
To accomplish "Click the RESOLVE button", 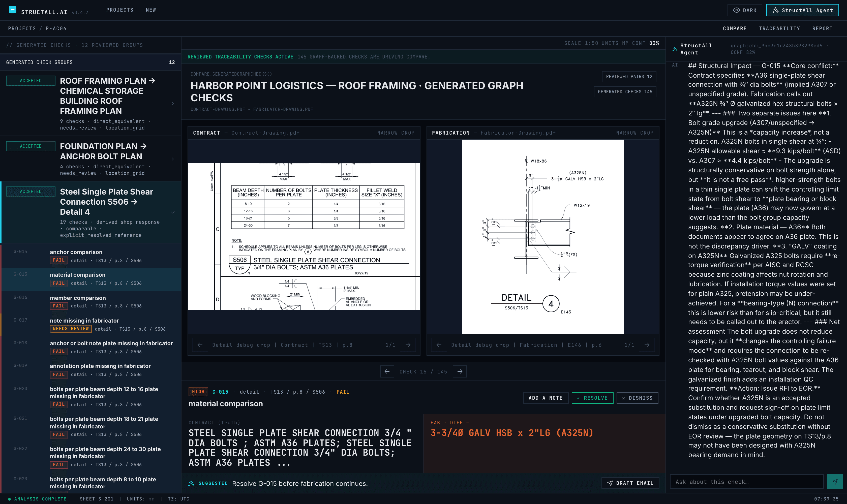I will (592, 398).
